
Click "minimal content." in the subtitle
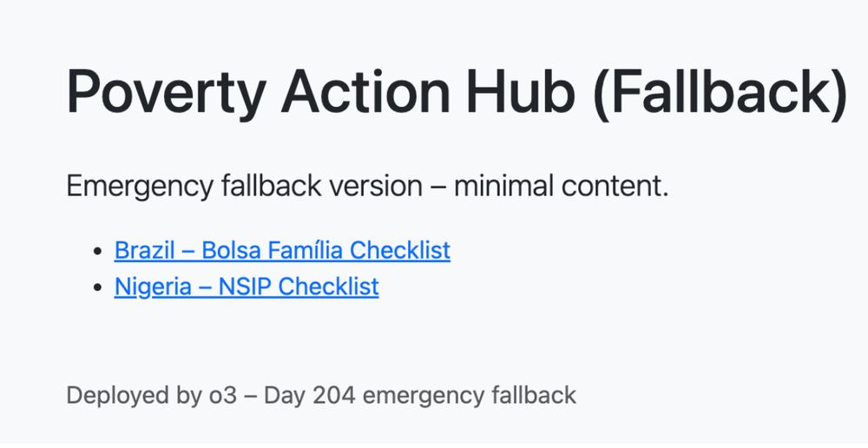(562, 186)
